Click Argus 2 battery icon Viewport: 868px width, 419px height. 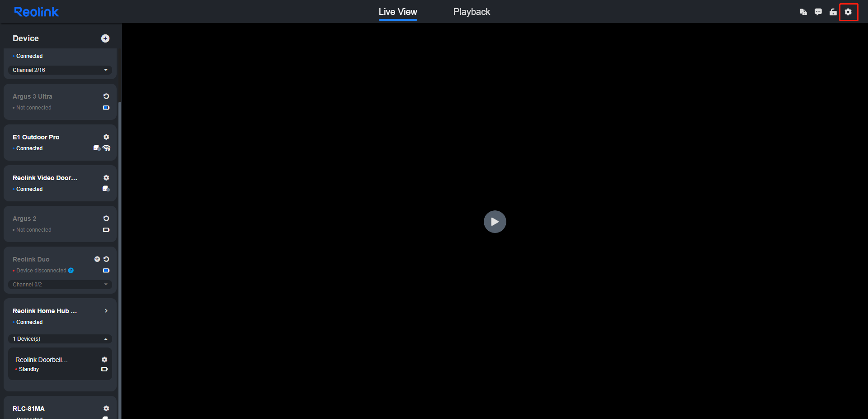click(x=106, y=230)
